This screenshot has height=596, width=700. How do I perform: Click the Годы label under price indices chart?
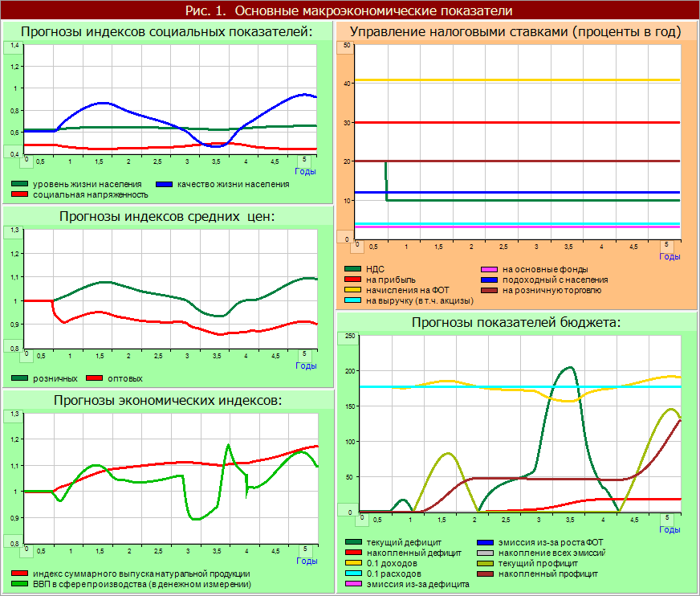[x=307, y=366]
